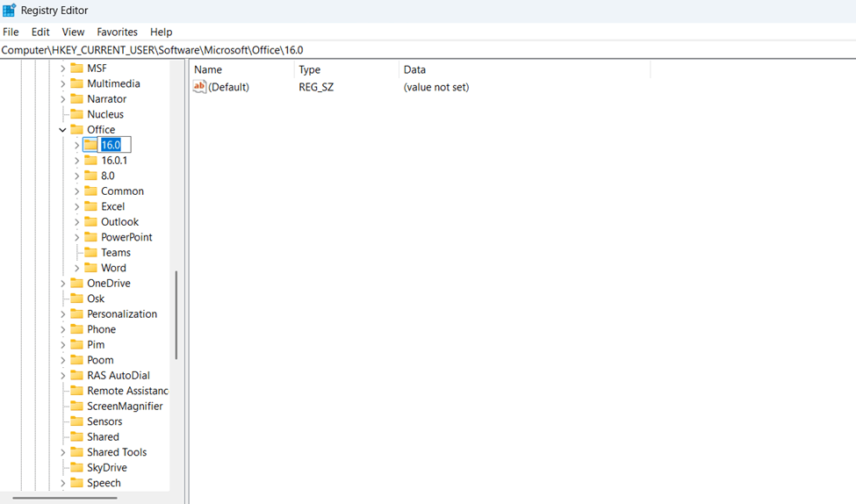Click the Registry Editor app icon

(x=10, y=10)
